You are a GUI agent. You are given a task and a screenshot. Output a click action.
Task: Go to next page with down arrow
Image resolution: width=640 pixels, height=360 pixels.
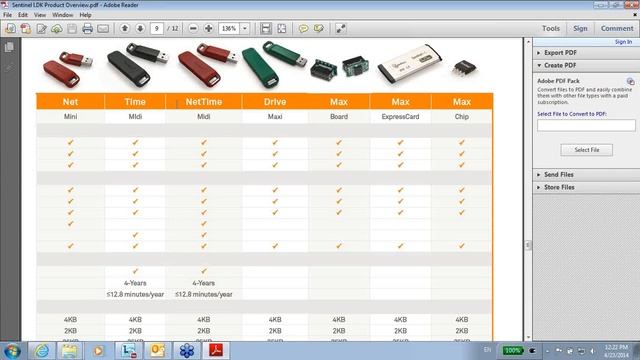tap(140, 29)
